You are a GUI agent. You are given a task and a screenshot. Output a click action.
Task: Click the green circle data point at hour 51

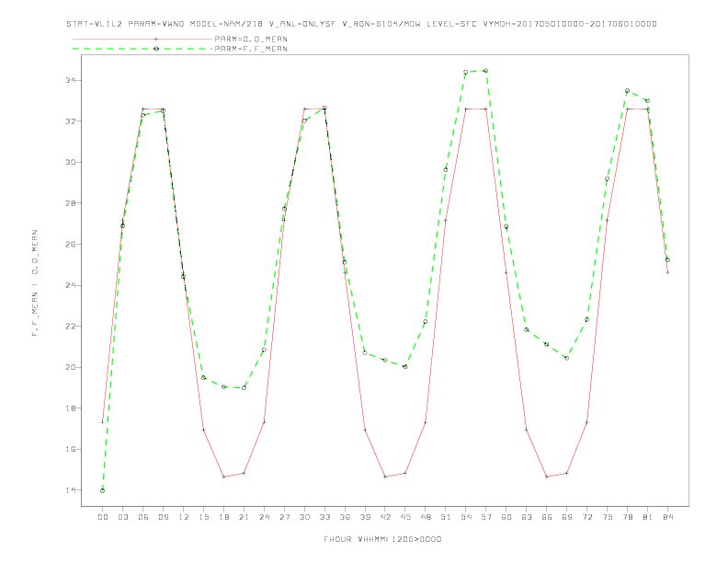pyautogui.click(x=446, y=169)
